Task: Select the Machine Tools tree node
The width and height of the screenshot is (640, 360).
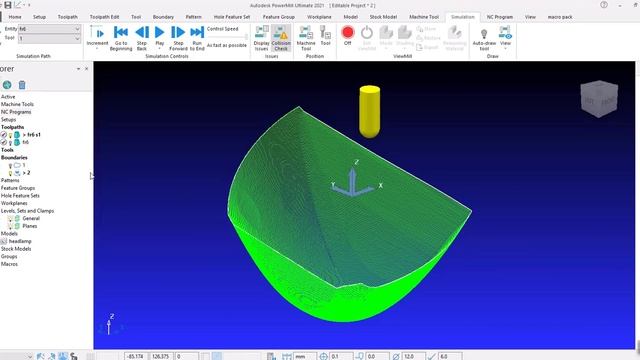Action: (x=17, y=104)
